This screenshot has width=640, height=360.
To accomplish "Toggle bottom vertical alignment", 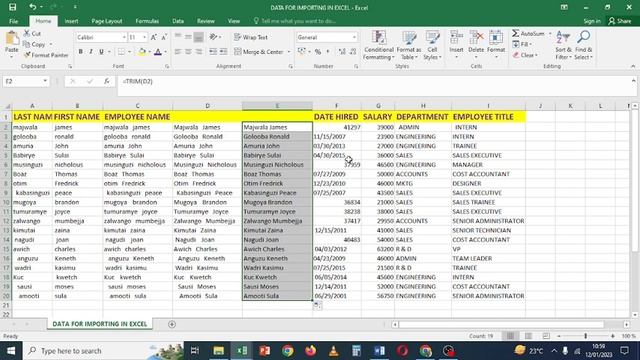I will 198,37.
